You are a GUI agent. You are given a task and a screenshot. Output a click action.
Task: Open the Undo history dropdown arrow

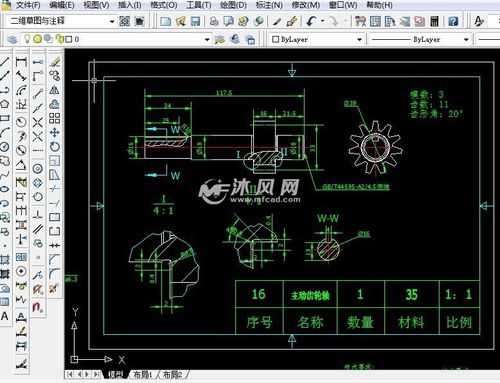pyautogui.click(x=322, y=21)
